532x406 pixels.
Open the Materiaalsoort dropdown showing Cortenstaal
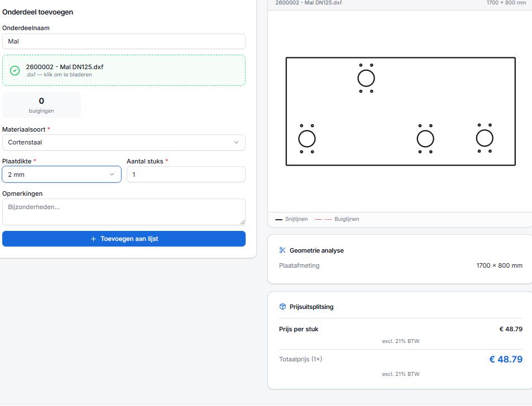[x=123, y=142]
